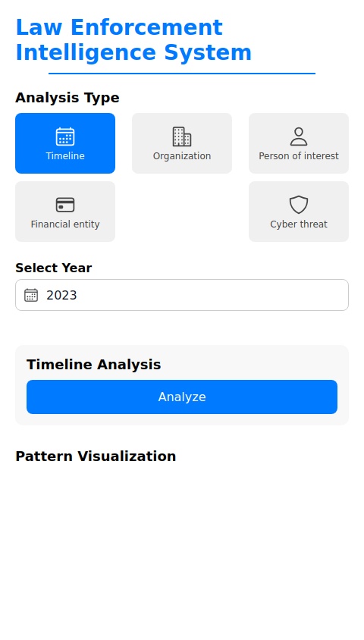
Task: Pick the Financial entity text label
Action: pos(65,224)
